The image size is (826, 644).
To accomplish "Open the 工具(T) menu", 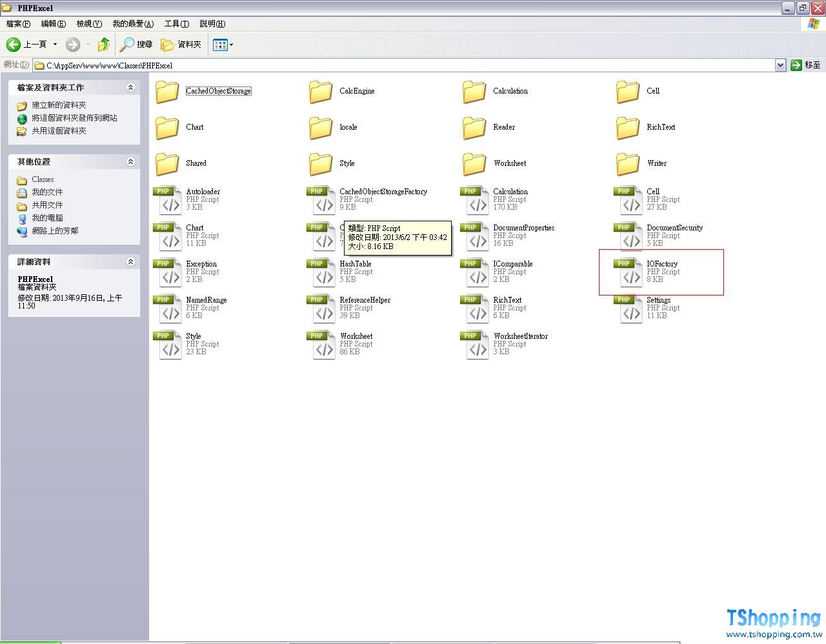I will 176,24.
